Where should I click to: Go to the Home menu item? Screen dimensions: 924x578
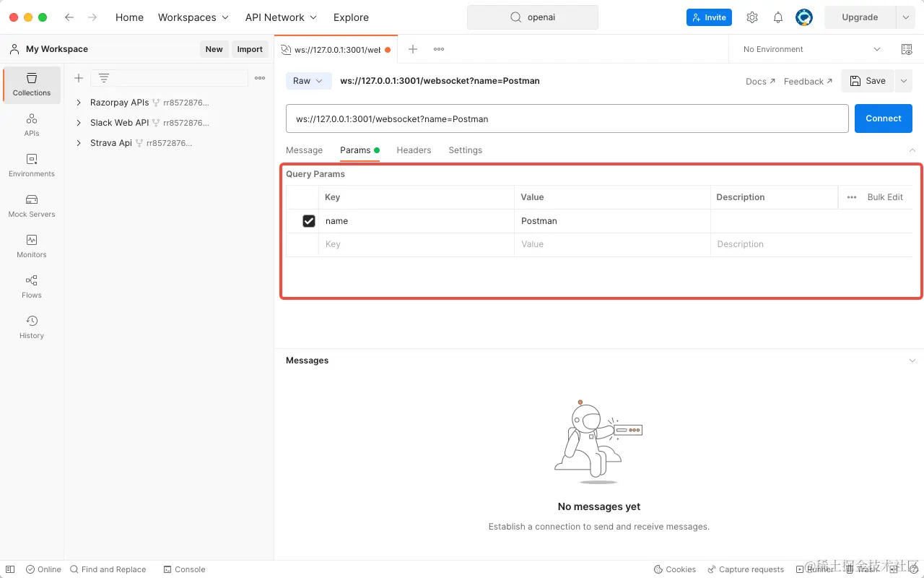tap(129, 17)
